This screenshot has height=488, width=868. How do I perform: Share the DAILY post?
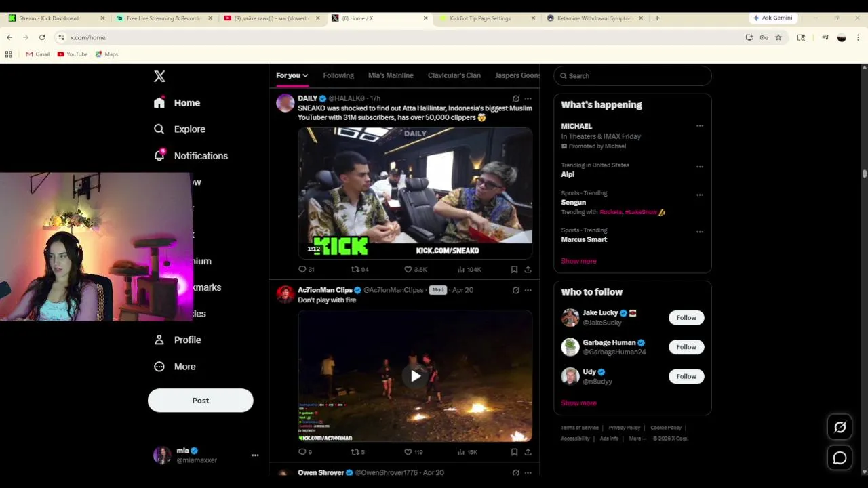coord(528,269)
